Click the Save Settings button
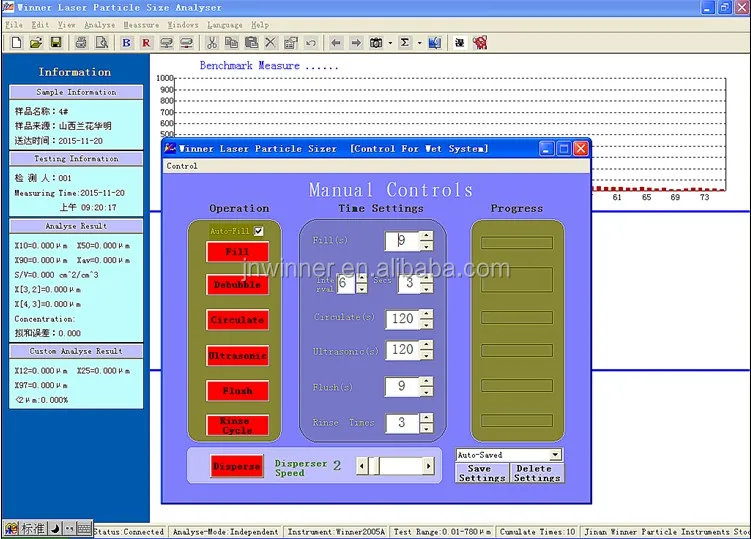 point(481,473)
